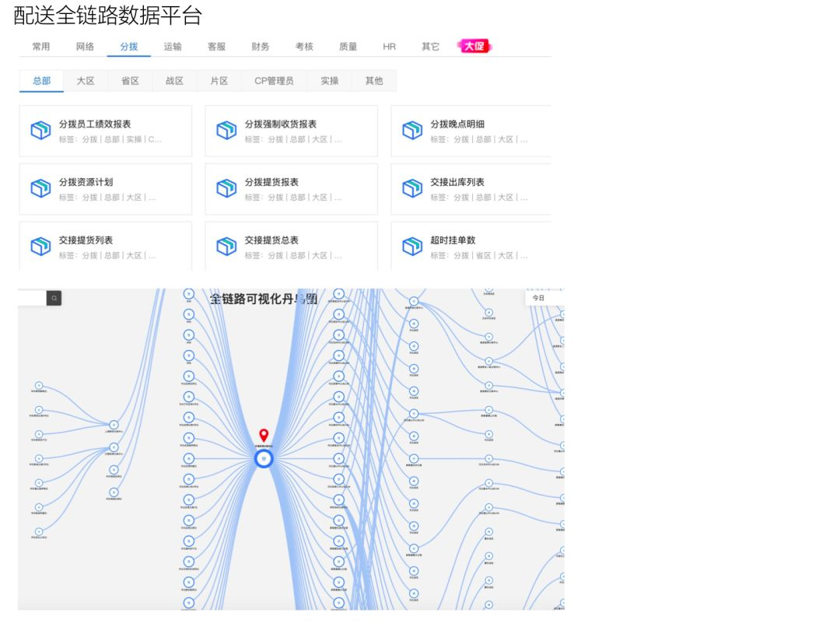The height and width of the screenshot is (630, 840).
Task: Open the 质量 navigation tab
Action: click(x=348, y=47)
